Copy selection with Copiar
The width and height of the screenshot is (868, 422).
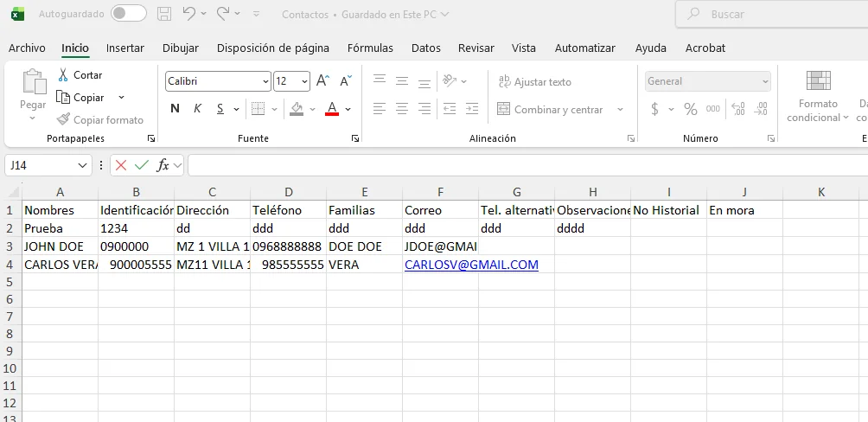click(81, 98)
